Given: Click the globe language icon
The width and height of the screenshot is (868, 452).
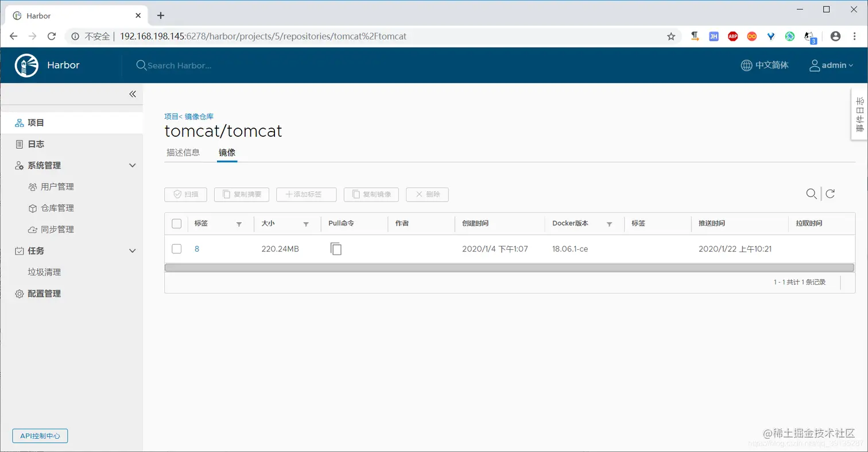Looking at the screenshot, I should coord(746,65).
